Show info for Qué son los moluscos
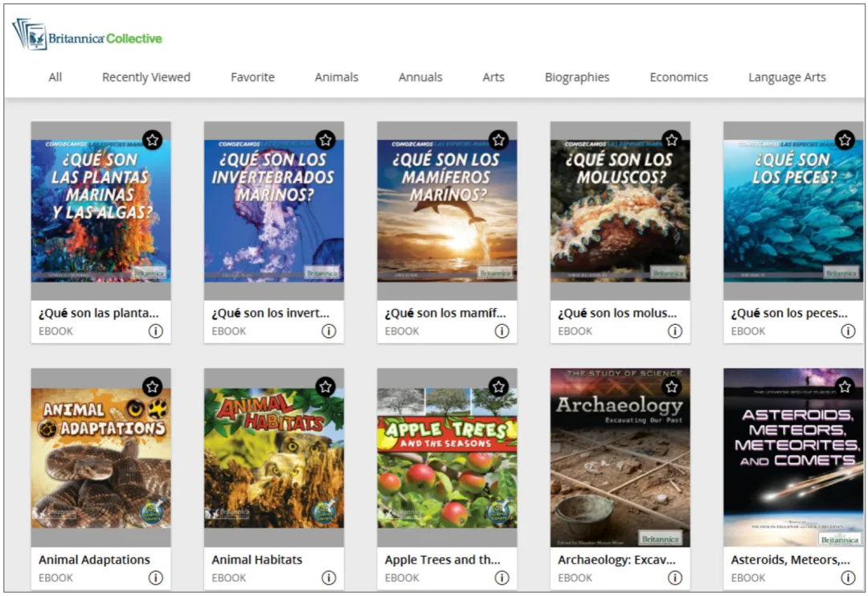 [675, 331]
